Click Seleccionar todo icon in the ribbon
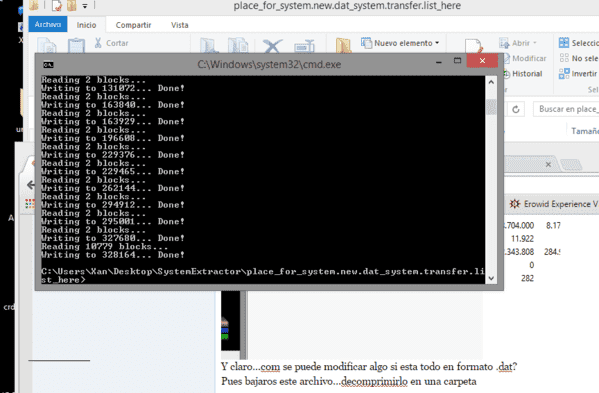This screenshot has width=599, height=393. (563, 42)
